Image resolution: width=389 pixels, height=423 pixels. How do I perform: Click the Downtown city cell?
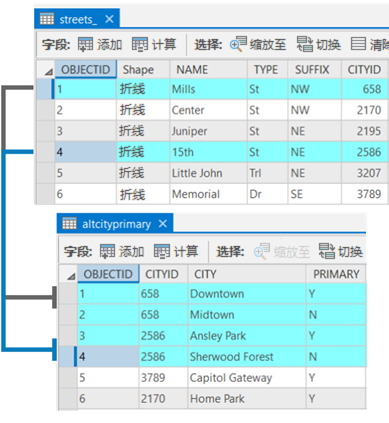(247, 294)
